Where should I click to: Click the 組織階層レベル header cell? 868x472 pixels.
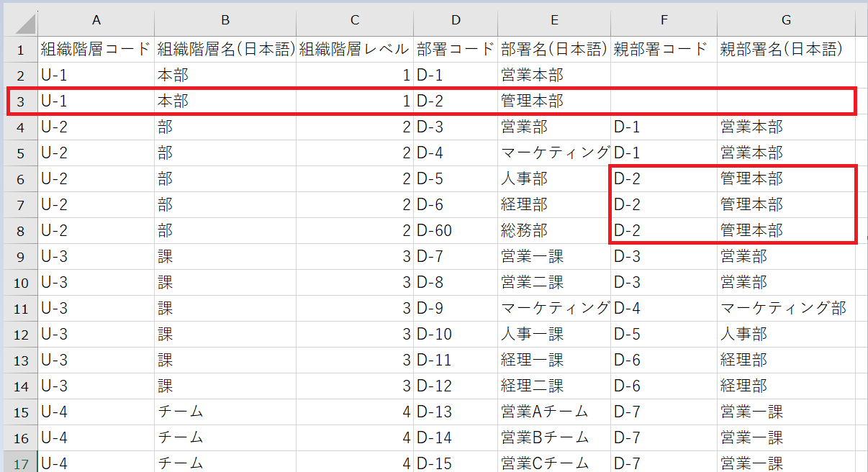[x=354, y=50]
